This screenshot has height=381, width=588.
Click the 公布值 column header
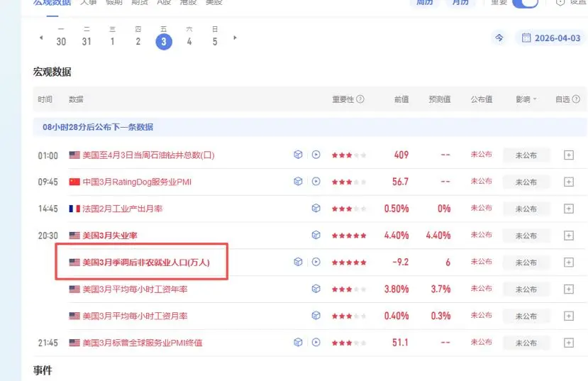coord(482,99)
